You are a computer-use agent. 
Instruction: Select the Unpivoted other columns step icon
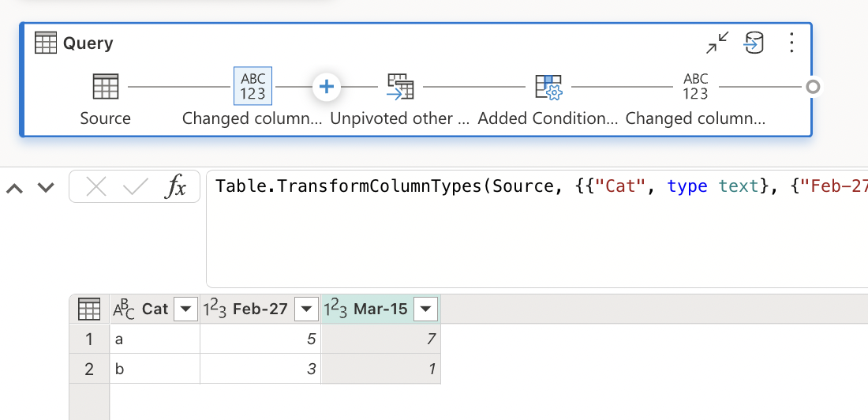[400, 86]
